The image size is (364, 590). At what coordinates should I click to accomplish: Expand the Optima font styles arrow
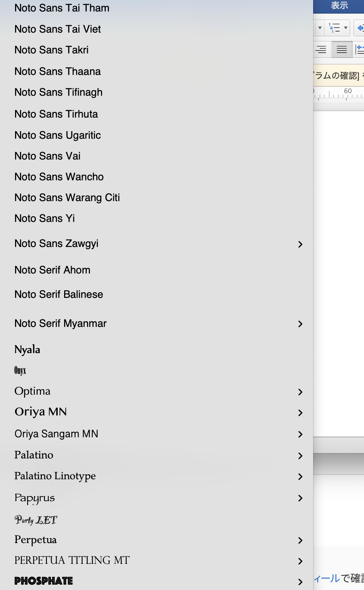tap(300, 392)
